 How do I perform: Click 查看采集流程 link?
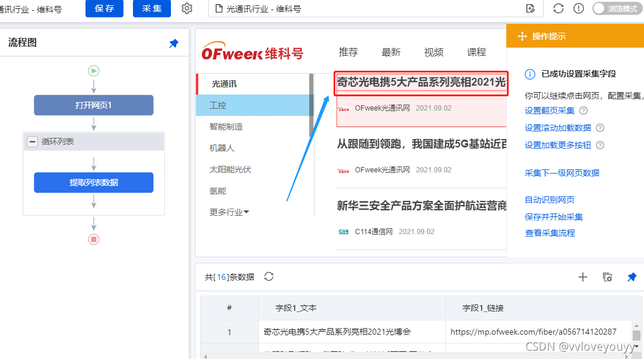550,233
